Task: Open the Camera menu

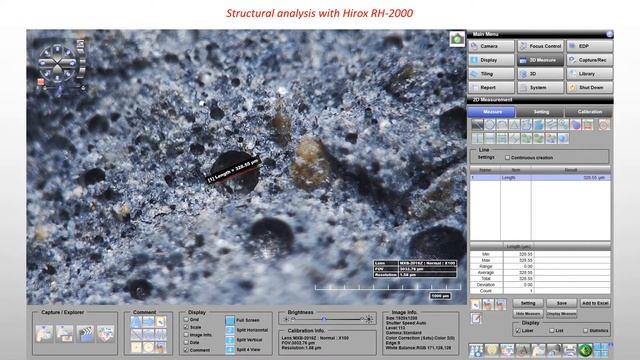Action: click(491, 46)
